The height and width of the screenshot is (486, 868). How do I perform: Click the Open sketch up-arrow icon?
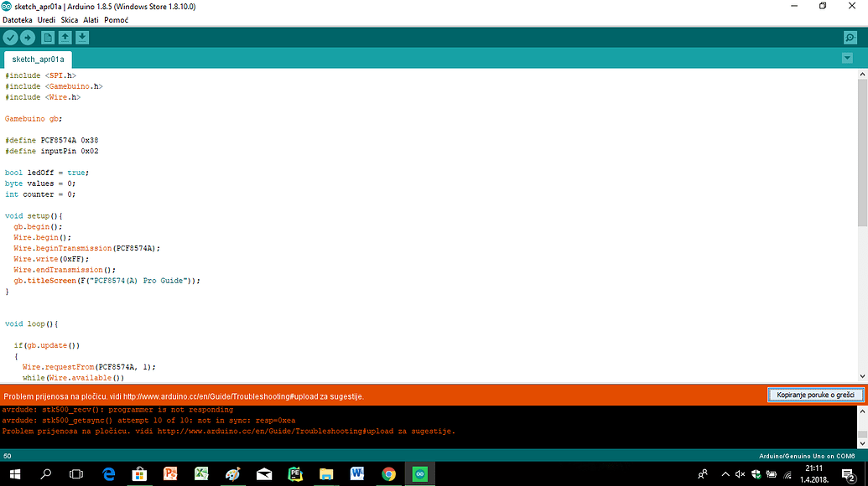65,38
